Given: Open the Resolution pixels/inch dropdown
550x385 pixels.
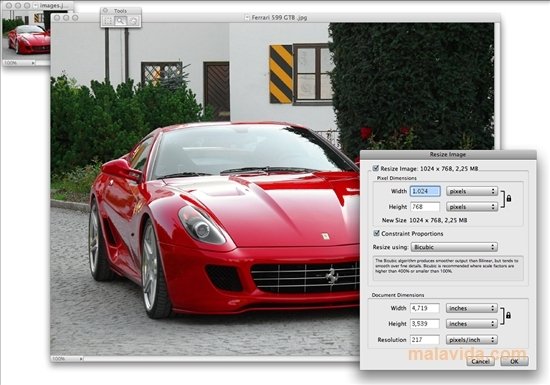Looking at the screenshot, I should [x=472, y=340].
